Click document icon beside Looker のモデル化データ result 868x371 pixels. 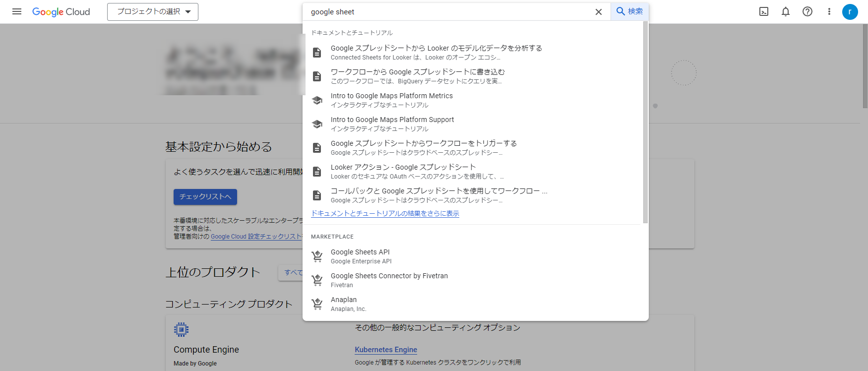click(x=317, y=52)
